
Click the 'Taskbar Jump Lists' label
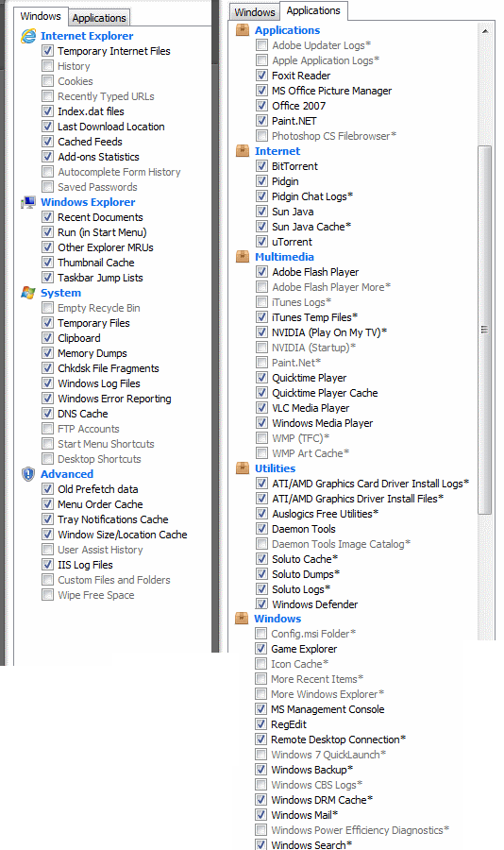pyautogui.click(x=100, y=278)
